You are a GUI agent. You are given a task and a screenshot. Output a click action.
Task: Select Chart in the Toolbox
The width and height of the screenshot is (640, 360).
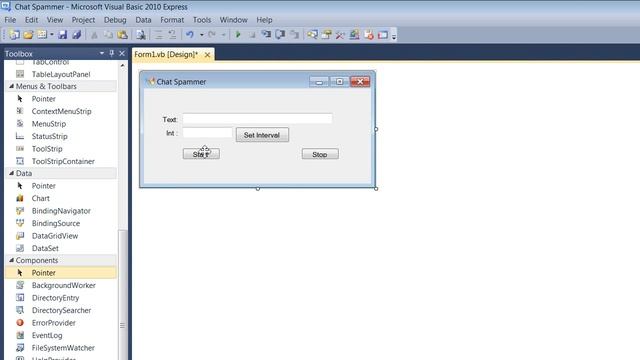tap(61, 198)
